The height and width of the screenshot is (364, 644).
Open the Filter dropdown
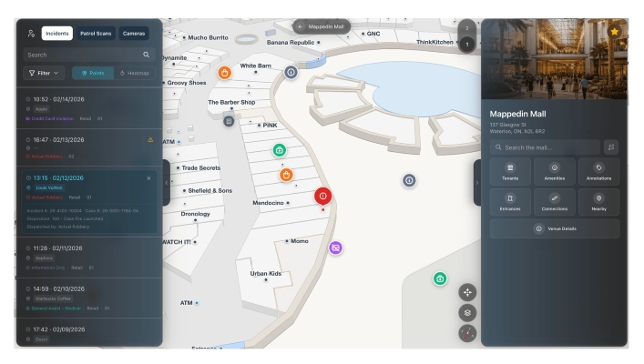pyautogui.click(x=44, y=73)
